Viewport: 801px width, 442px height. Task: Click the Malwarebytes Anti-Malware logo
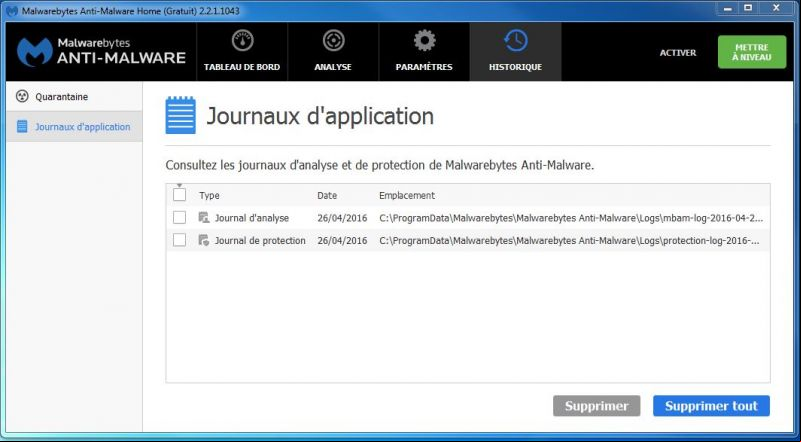[x=101, y=52]
